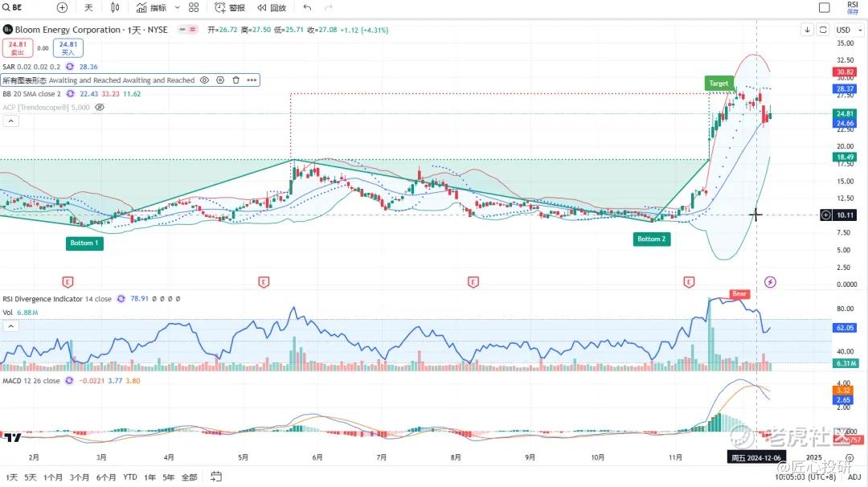Image resolution: width=868 pixels, height=487 pixels.
Task: Show the hidden ACP Trendoscope indicator
Action: click(100, 108)
